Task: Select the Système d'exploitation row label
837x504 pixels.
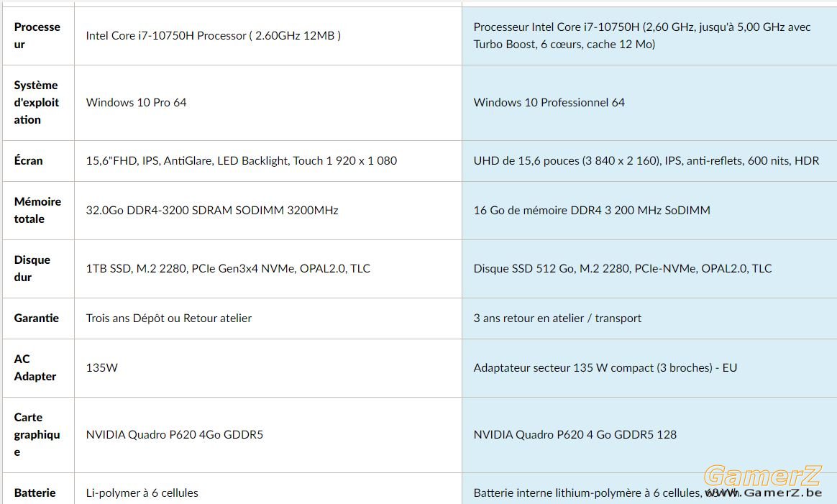Action: (37, 103)
